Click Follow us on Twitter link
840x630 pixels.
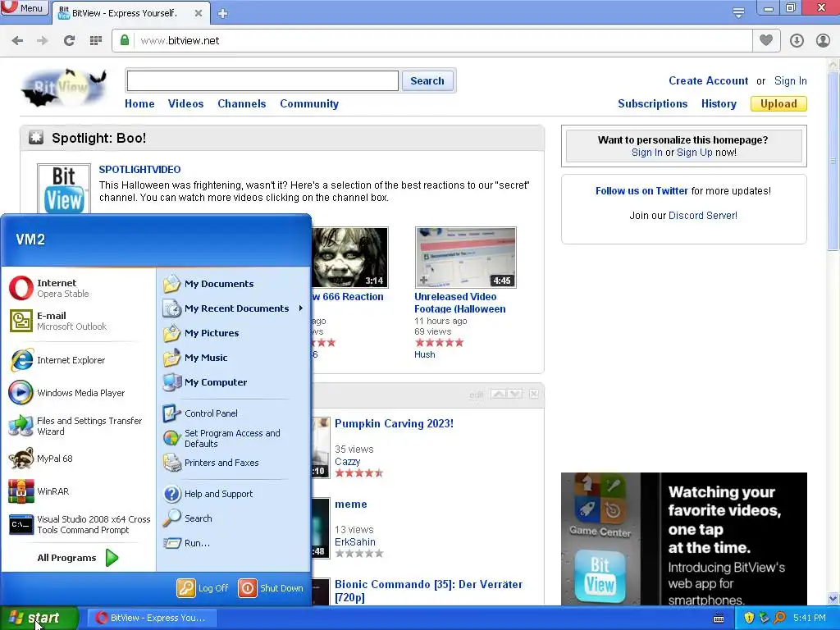(641, 190)
